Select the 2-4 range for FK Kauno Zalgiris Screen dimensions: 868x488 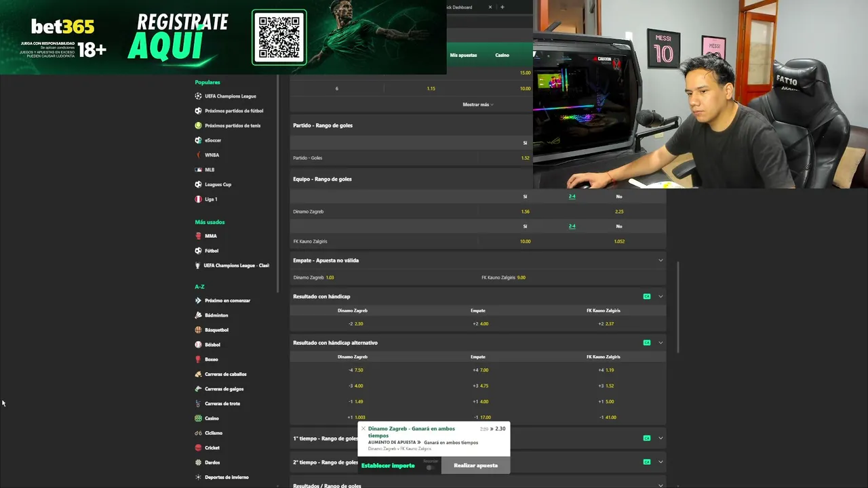(x=572, y=226)
